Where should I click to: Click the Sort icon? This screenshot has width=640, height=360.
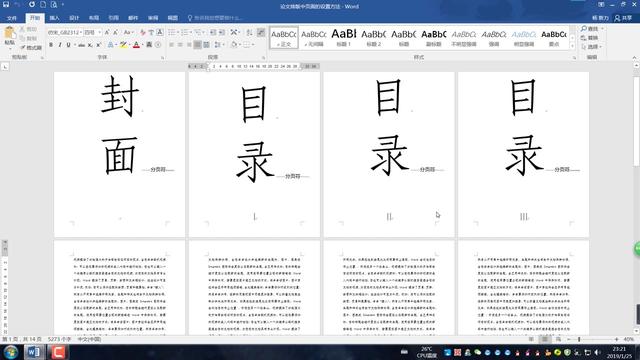pos(249,32)
